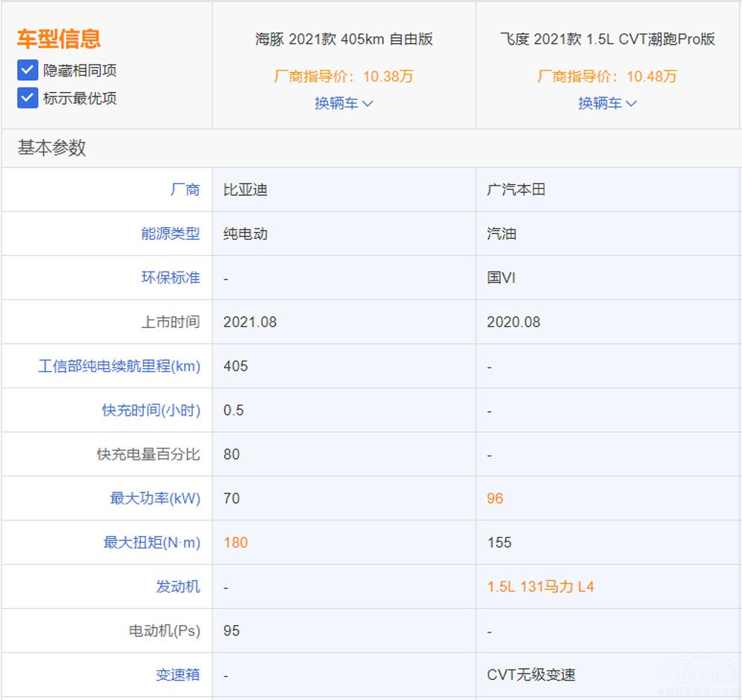Open 工信部纯电续航里程(km) parameter link

pos(119,366)
